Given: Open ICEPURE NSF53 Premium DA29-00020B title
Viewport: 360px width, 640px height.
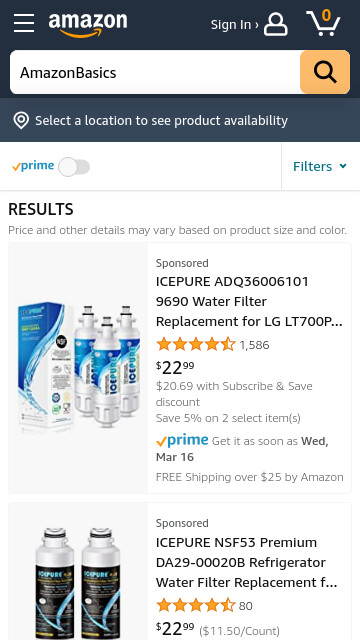Looking at the screenshot, I should (247, 562).
